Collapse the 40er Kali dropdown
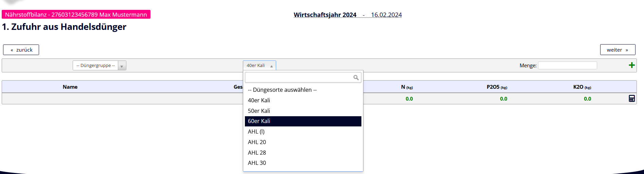 [x=260, y=65]
